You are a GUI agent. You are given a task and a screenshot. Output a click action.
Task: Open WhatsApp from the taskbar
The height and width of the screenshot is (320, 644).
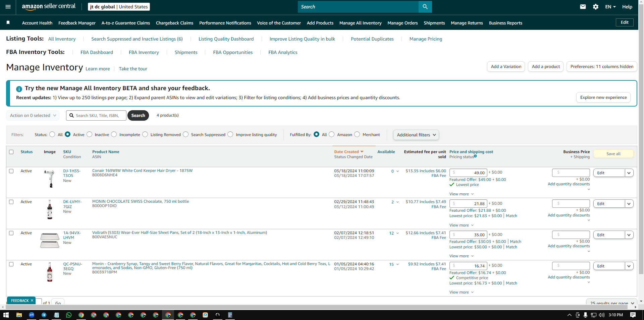[x=69, y=315]
